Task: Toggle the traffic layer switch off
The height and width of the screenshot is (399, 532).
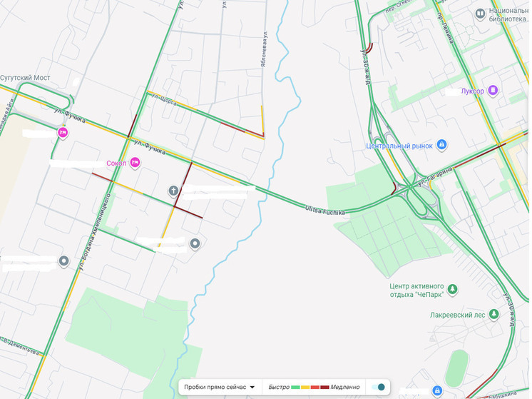Action: click(x=378, y=387)
